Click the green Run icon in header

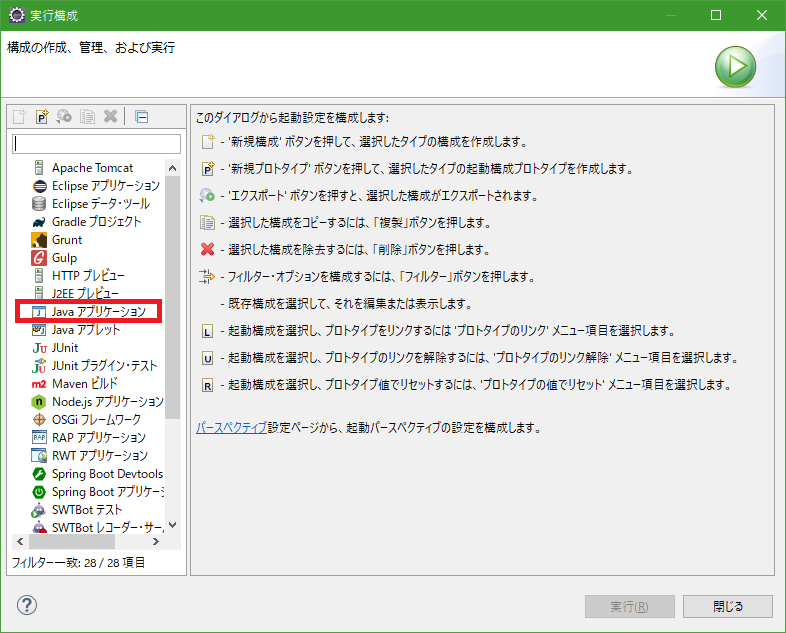tap(735, 67)
